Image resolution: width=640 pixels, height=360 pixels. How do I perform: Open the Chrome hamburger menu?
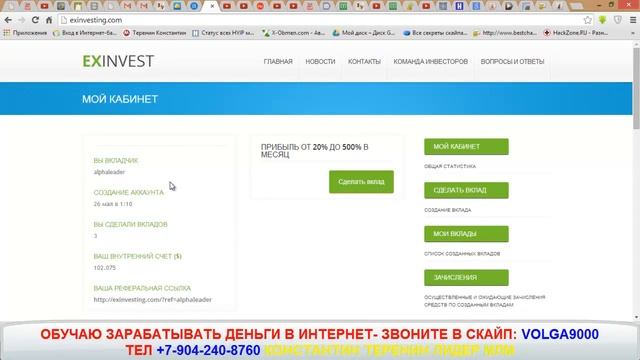[x=633, y=20]
